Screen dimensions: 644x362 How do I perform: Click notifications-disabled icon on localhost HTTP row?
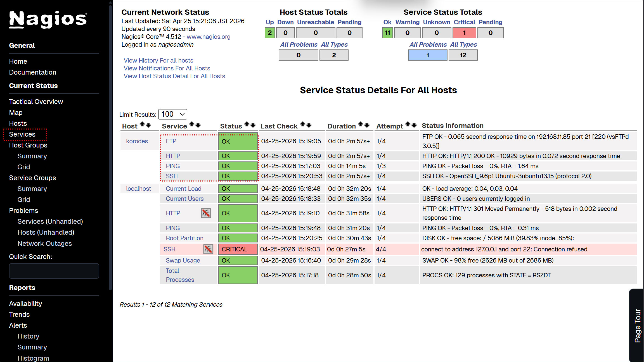click(206, 213)
